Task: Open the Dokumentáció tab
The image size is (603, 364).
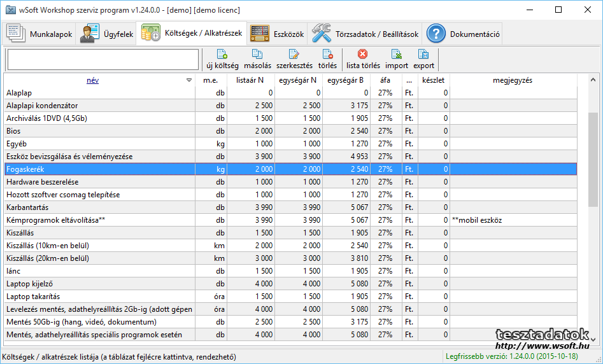Action: point(463,34)
